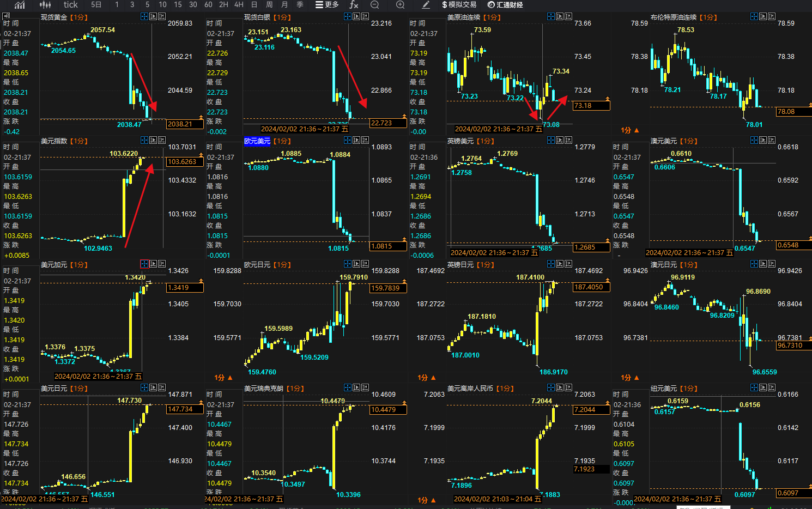Open the fx indicator formula tool

(354, 5)
